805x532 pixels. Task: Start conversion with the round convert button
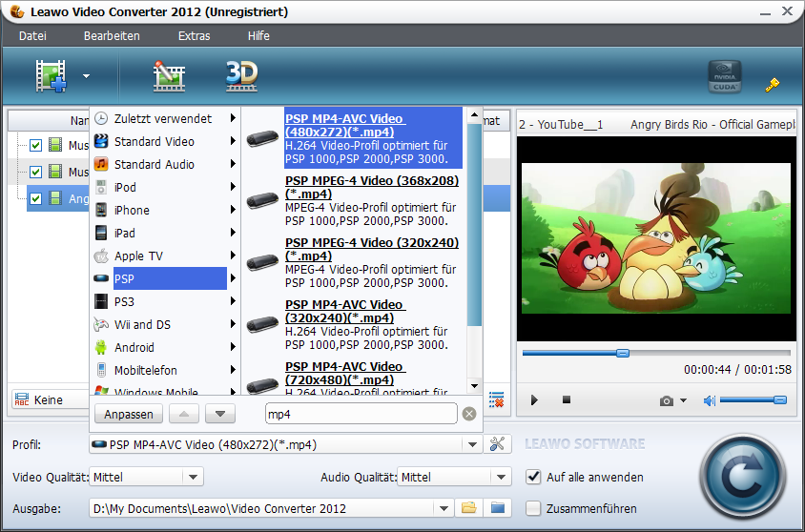pyautogui.click(x=743, y=477)
